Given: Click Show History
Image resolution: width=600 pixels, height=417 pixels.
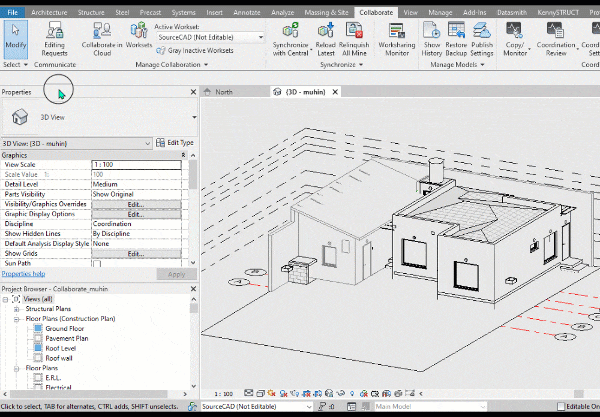Looking at the screenshot, I should tap(432, 39).
